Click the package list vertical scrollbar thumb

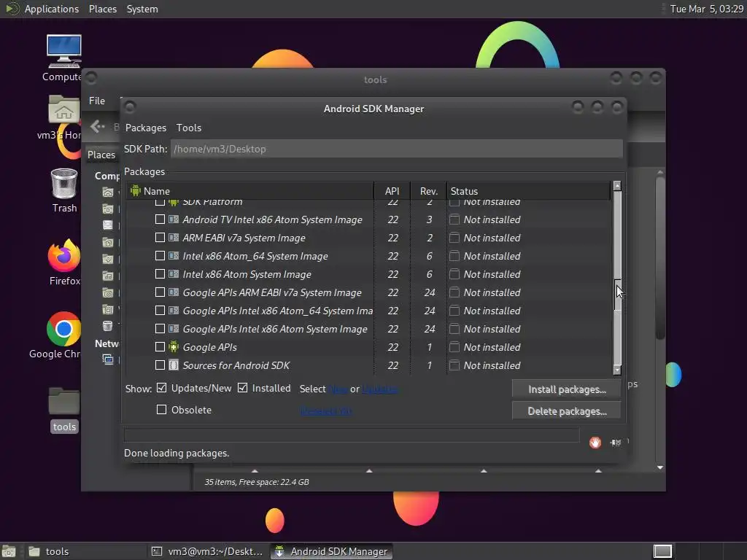[617, 295]
